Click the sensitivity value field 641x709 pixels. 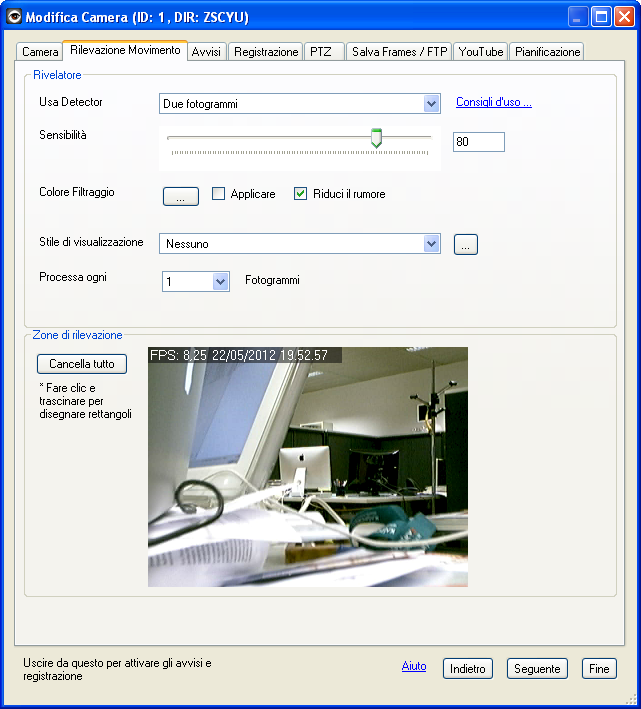[478, 142]
